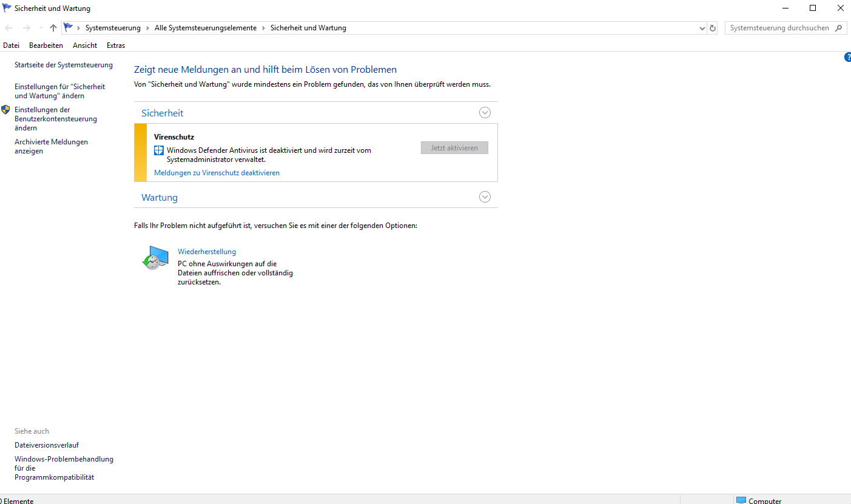Open Archivierte Meldungen anzeigen
The height and width of the screenshot is (504, 851).
tap(51, 146)
